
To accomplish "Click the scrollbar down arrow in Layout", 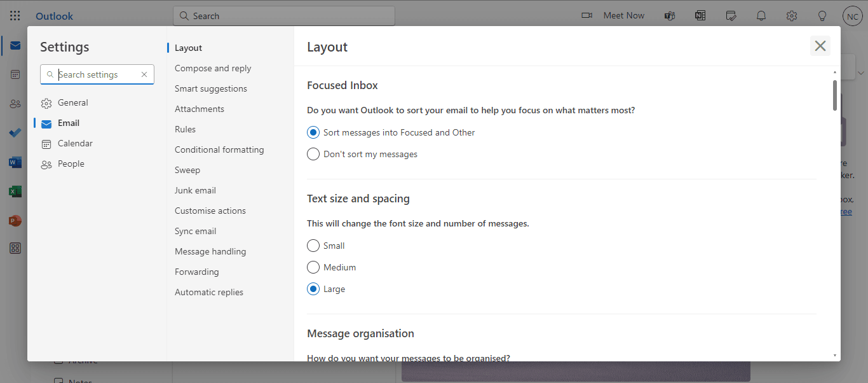I will pyautogui.click(x=834, y=355).
